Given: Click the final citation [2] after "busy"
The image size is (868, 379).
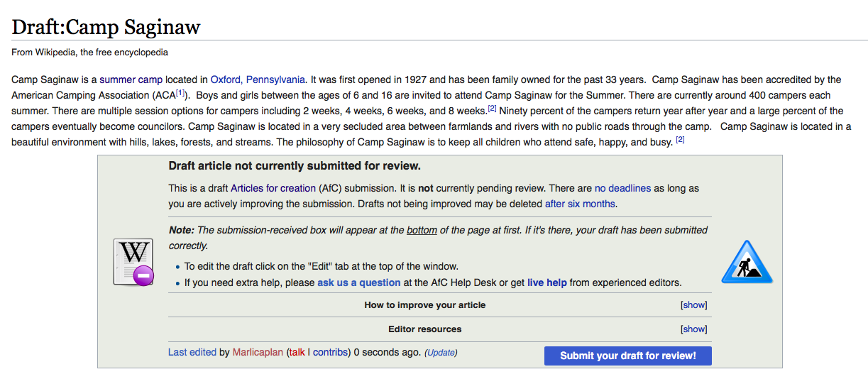Looking at the screenshot, I should pos(679,140).
